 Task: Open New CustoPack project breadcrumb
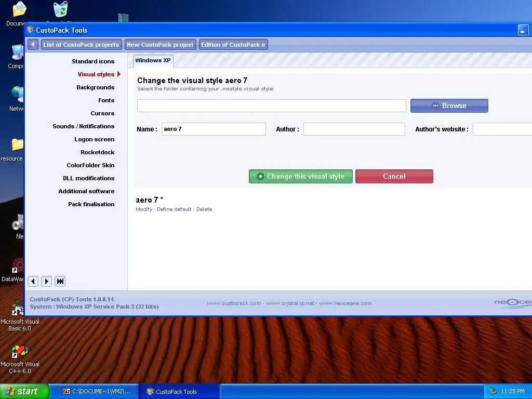[160, 45]
